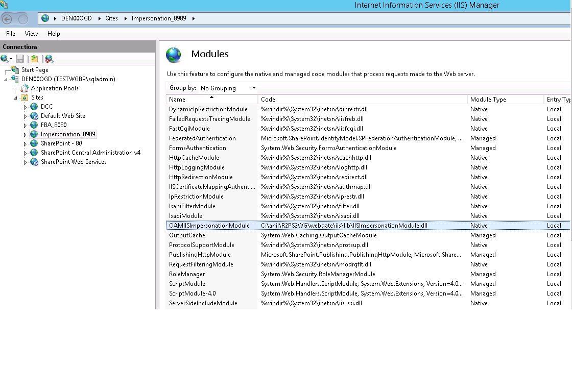Viewport: 572px width, 392px height.
Task: Expand the Impersonation_8989 site node
Action: pos(25,135)
